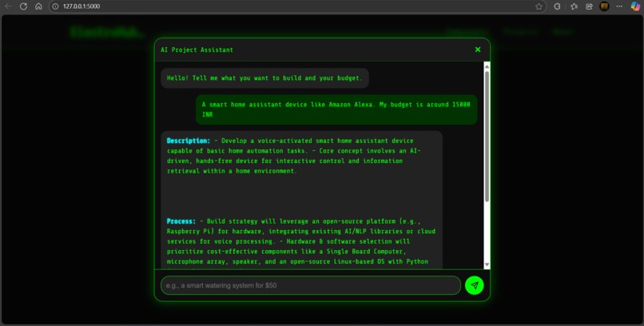Click the chat scrollbar down arrow
Screen dimensions: 644x326
click(x=487, y=264)
